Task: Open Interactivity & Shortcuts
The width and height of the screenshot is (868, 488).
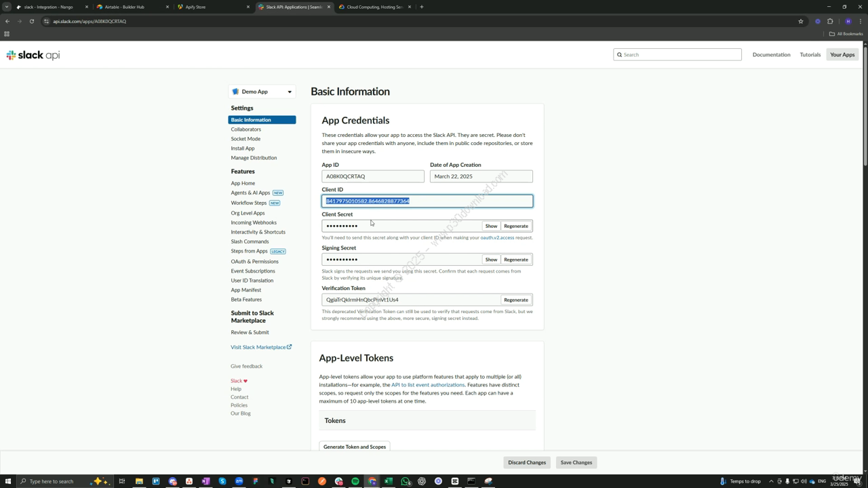Action: (258, 232)
